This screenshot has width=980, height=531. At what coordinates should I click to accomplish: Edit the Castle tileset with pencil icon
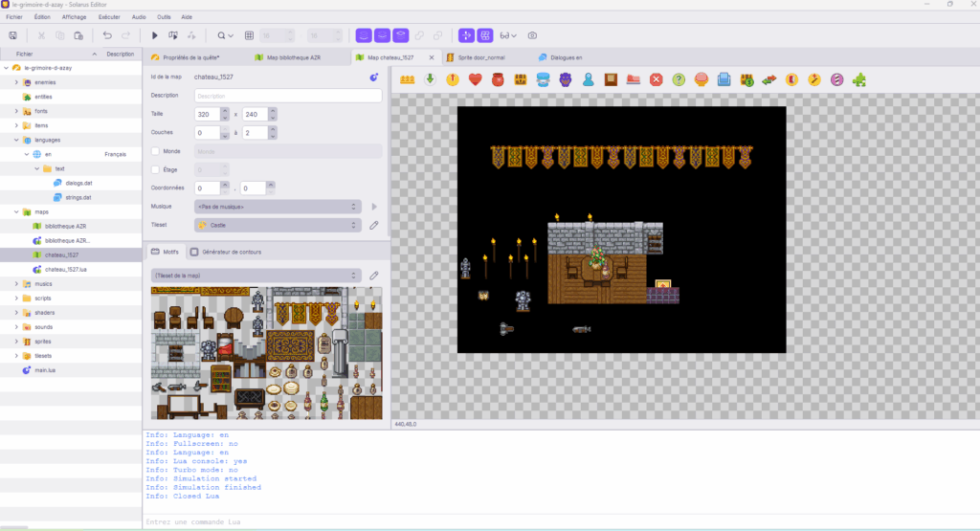tap(374, 225)
